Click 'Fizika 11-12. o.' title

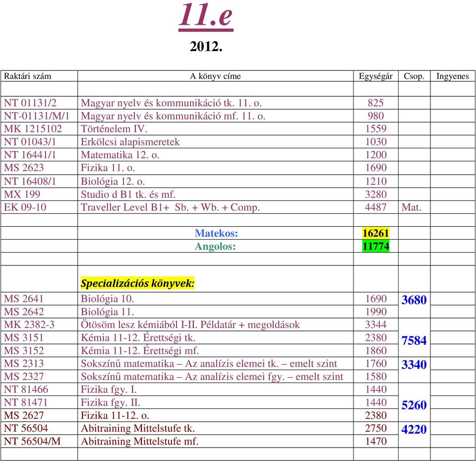point(115,415)
